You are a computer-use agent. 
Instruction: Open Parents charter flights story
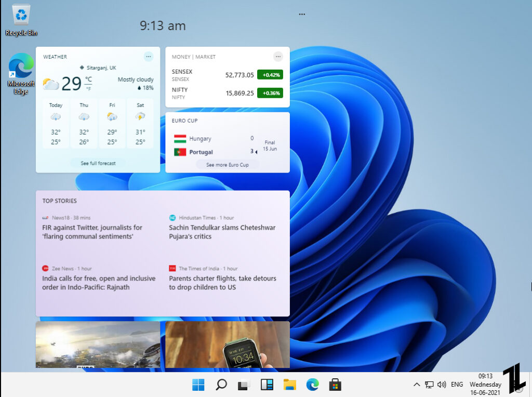[222, 283]
